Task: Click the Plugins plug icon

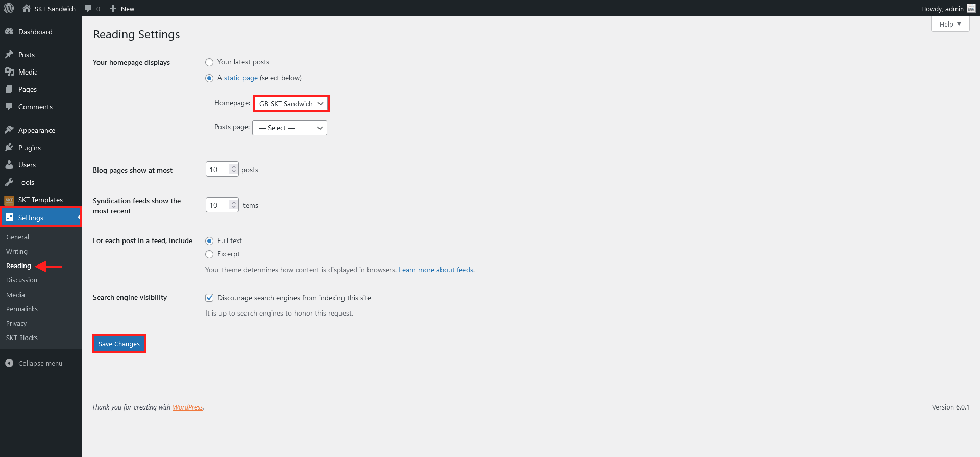Action: 9,147
